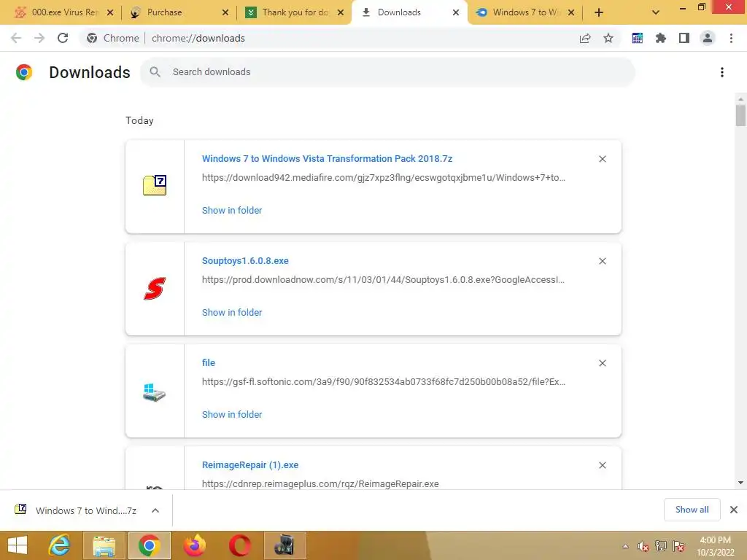
Task: Open the calendar extension icon
Action: (638, 38)
